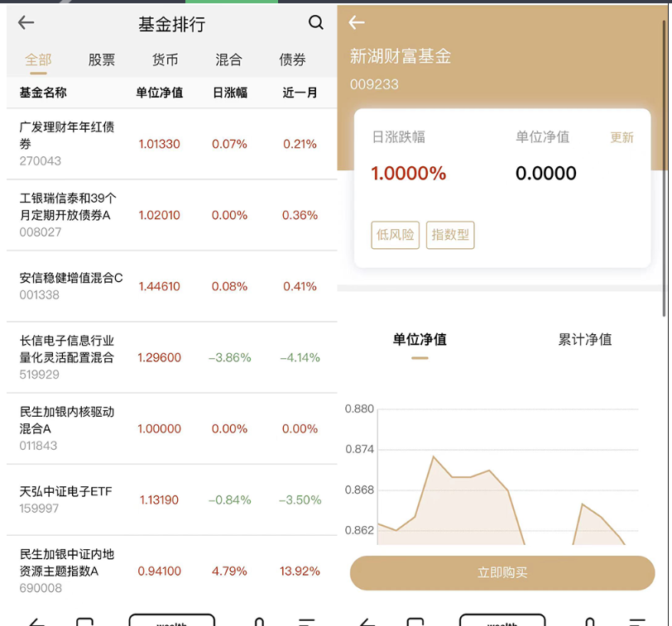Click 更新 to refresh the net value
Screen dimensions: 672x626
622,138
